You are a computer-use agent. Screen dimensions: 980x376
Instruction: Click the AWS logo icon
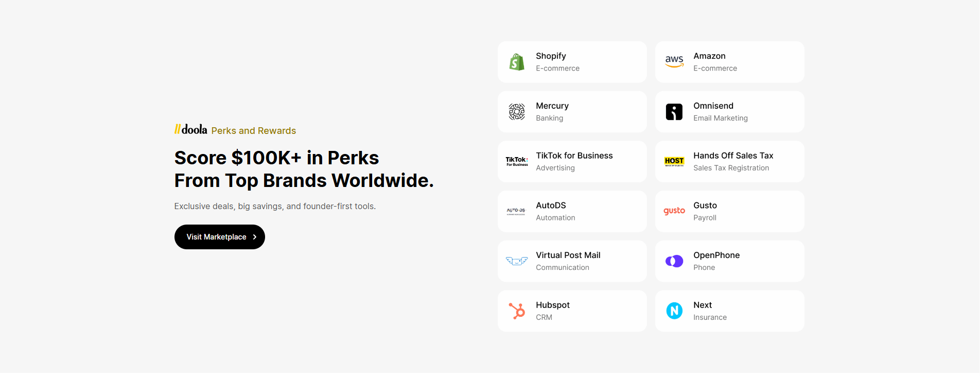click(674, 62)
